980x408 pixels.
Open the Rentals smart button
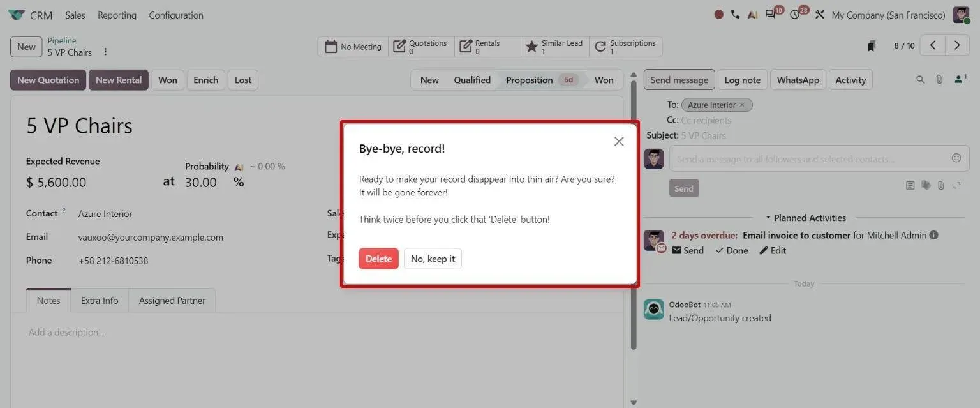pyautogui.click(x=488, y=47)
